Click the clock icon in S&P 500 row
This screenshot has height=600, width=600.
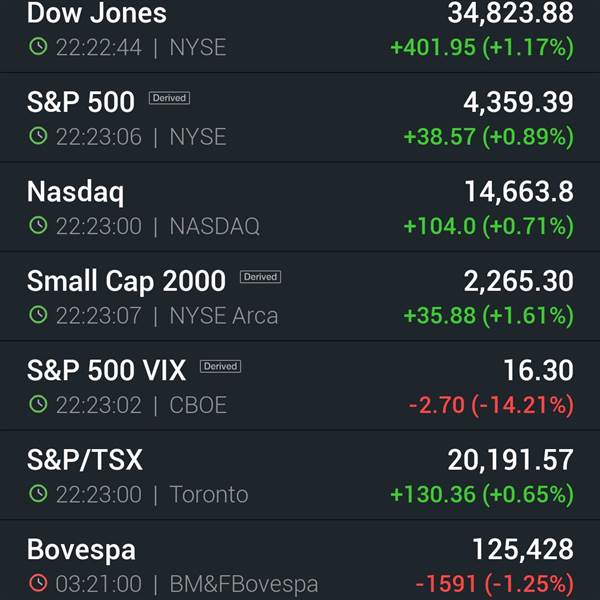pos(38,136)
